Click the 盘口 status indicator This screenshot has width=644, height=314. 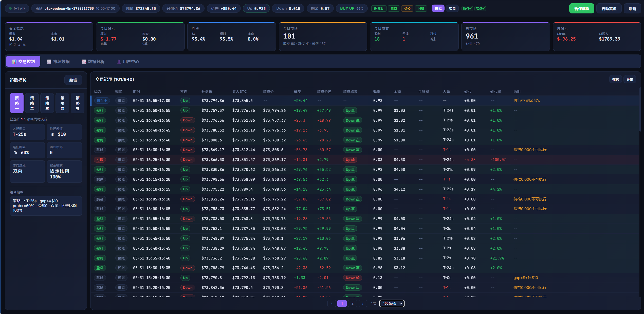pyautogui.click(x=394, y=9)
